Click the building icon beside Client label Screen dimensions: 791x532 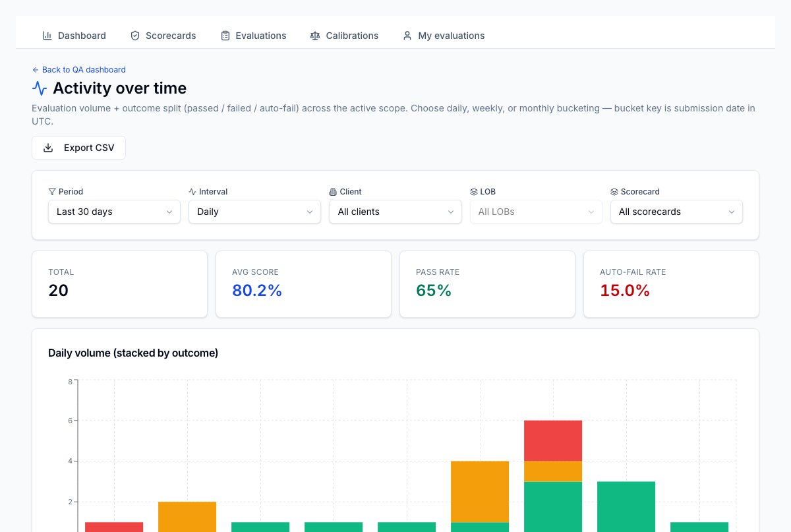pyautogui.click(x=333, y=192)
